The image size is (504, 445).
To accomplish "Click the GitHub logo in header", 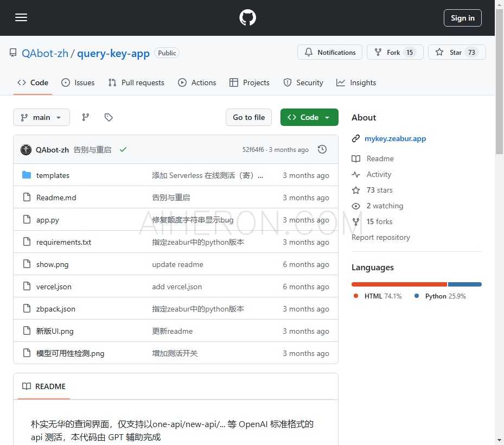I will (247, 18).
